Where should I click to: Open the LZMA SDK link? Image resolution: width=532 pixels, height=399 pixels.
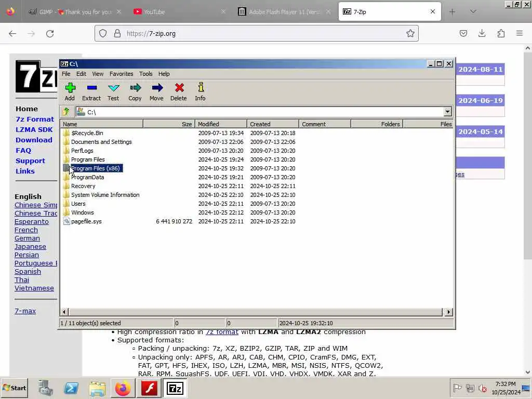[34, 129]
